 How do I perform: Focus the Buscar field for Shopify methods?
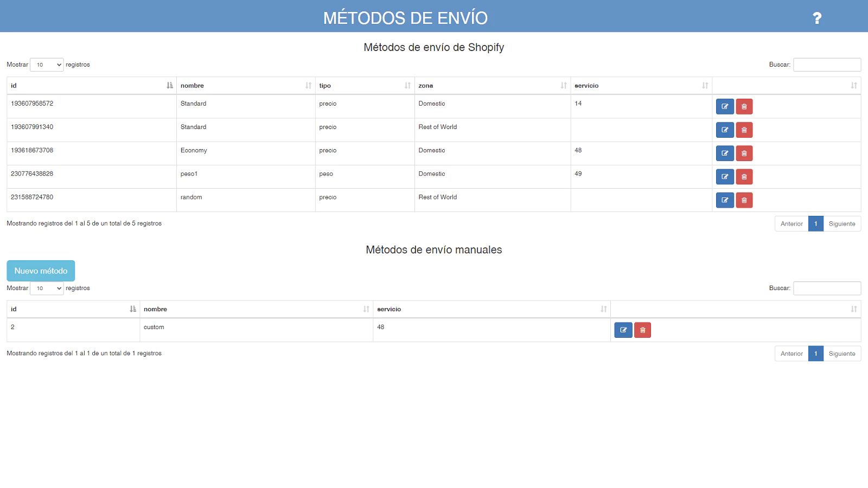827,65
